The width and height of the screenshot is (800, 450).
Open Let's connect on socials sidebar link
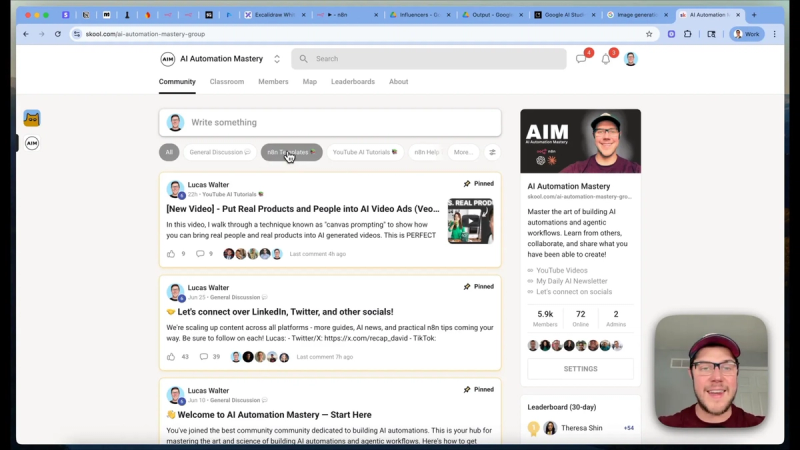(x=574, y=292)
